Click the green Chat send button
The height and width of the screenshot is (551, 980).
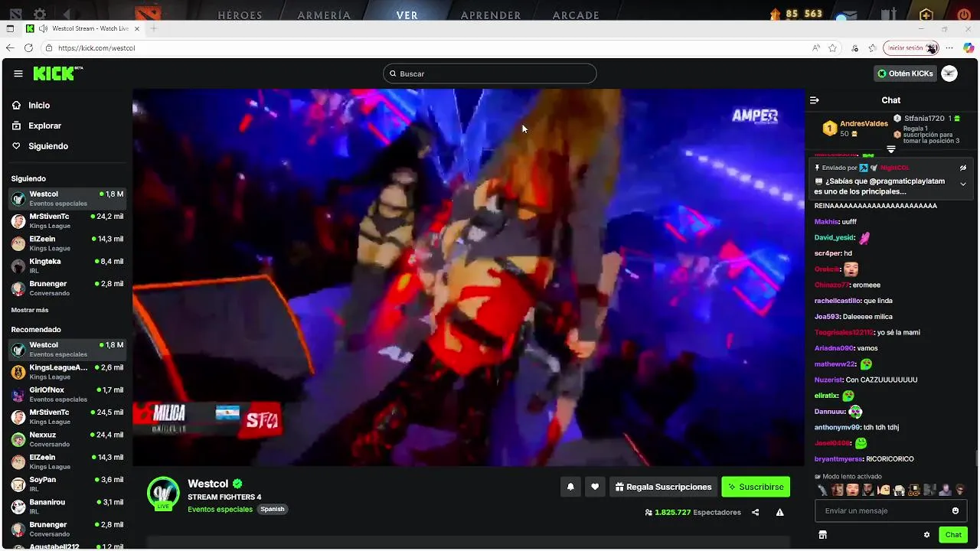click(953, 535)
